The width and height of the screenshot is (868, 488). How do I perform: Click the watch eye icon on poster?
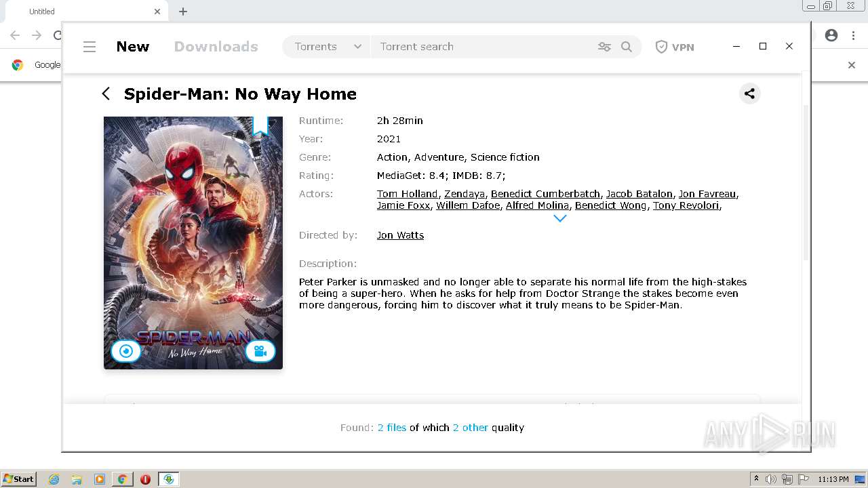tap(126, 351)
